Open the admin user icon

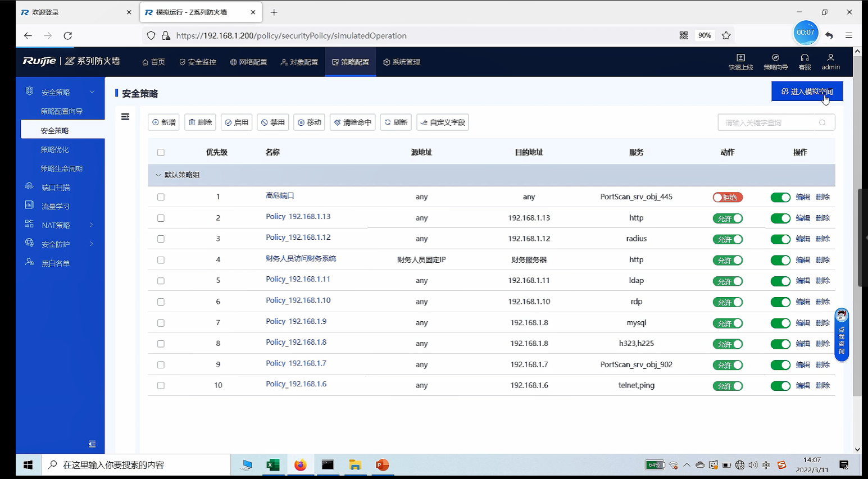(830, 58)
